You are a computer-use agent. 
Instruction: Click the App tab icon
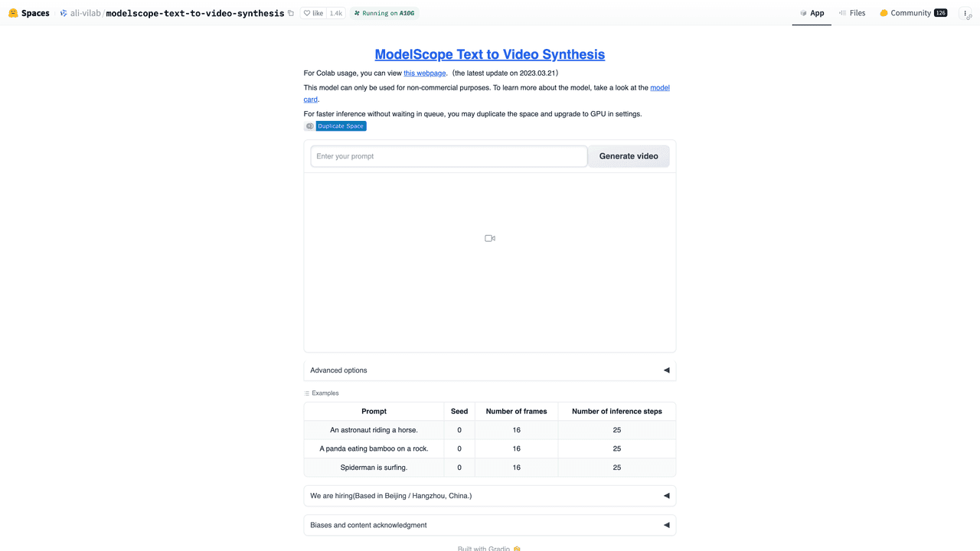click(x=803, y=13)
